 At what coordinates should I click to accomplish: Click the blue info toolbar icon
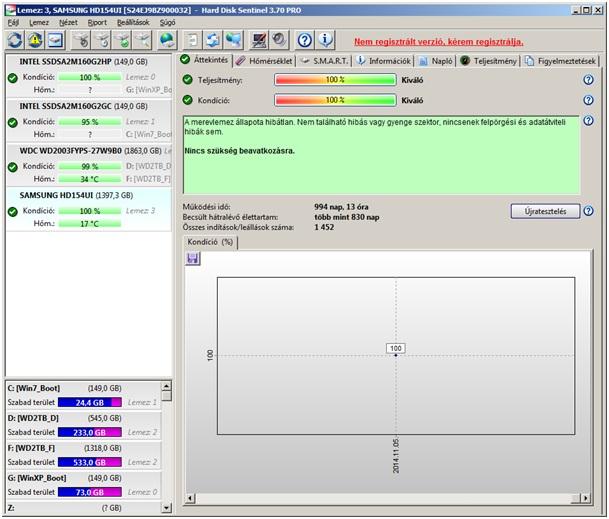[x=326, y=40]
